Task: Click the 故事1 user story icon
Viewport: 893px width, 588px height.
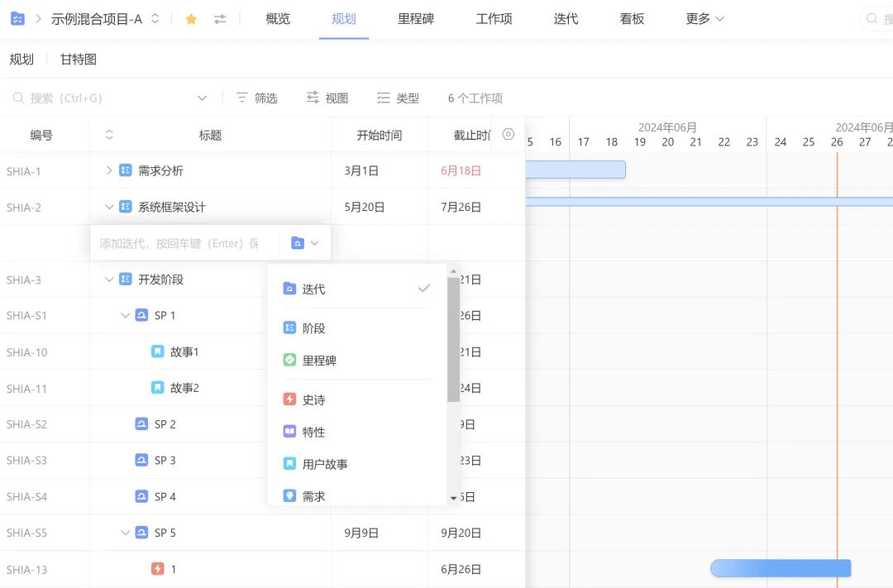Action: coord(158,351)
